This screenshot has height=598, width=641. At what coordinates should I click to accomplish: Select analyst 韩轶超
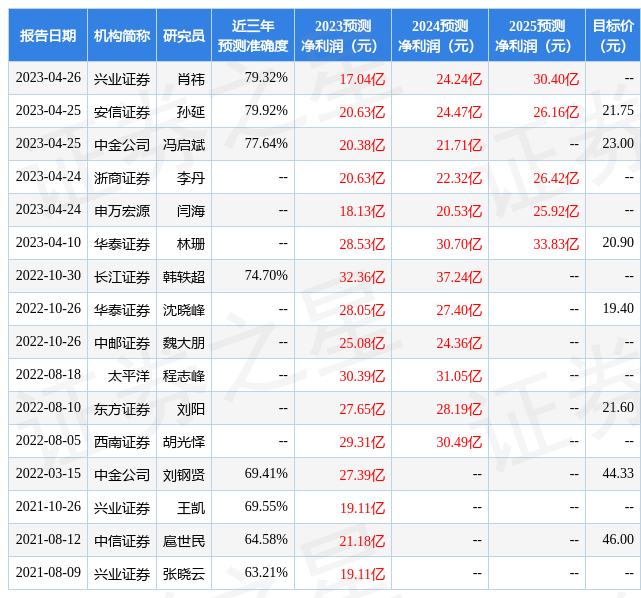pyautogui.click(x=184, y=278)
